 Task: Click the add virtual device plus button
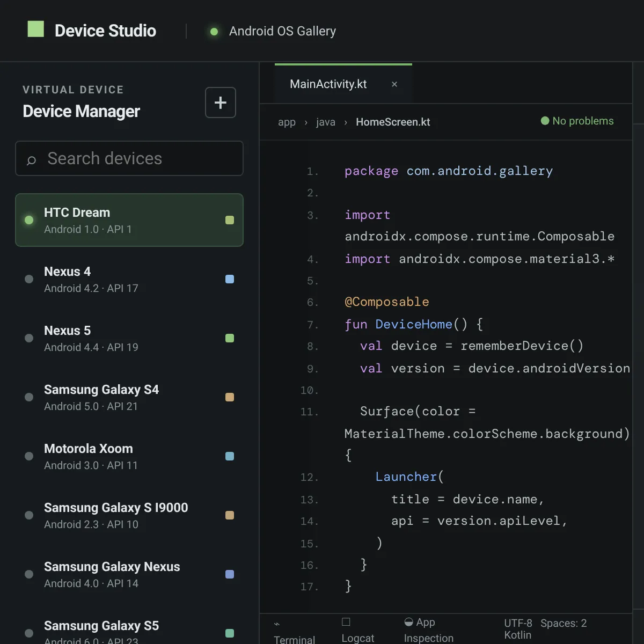[x=221, y=103]
